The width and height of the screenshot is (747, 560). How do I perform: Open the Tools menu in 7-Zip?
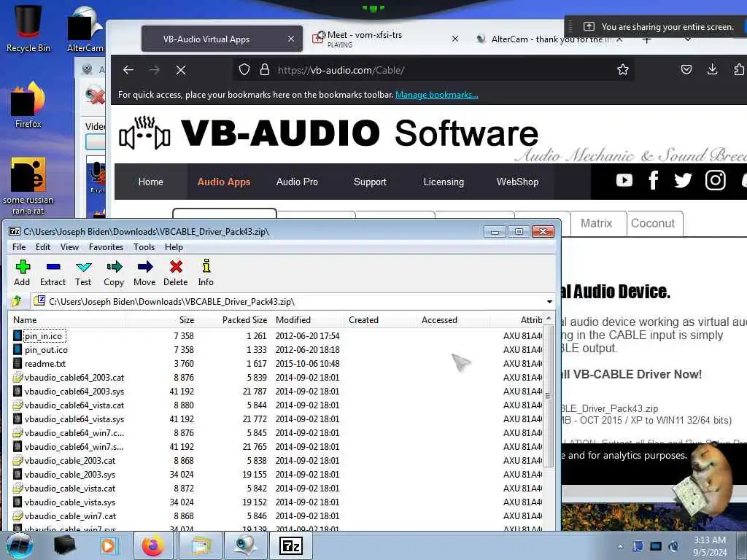tap(144, 246)
